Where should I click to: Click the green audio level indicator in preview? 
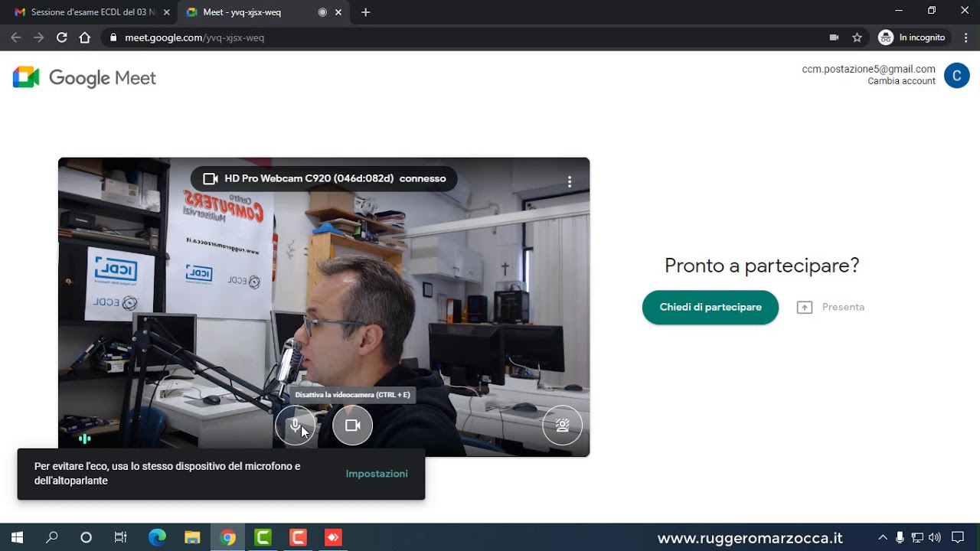85,439
